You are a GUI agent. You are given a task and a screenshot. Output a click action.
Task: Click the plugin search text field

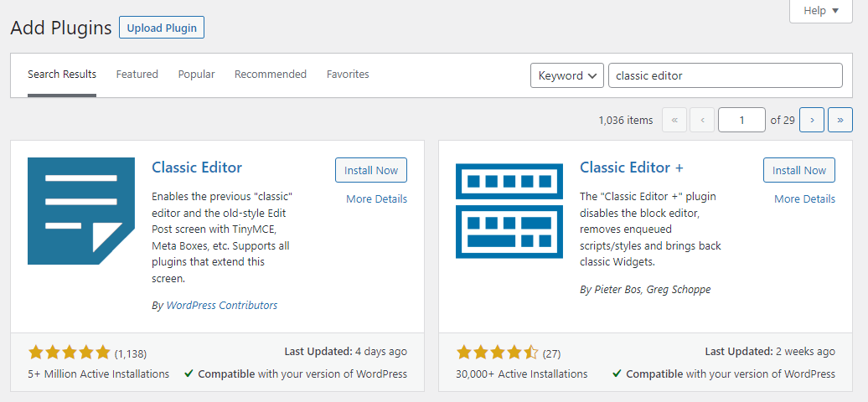(725, 75)
